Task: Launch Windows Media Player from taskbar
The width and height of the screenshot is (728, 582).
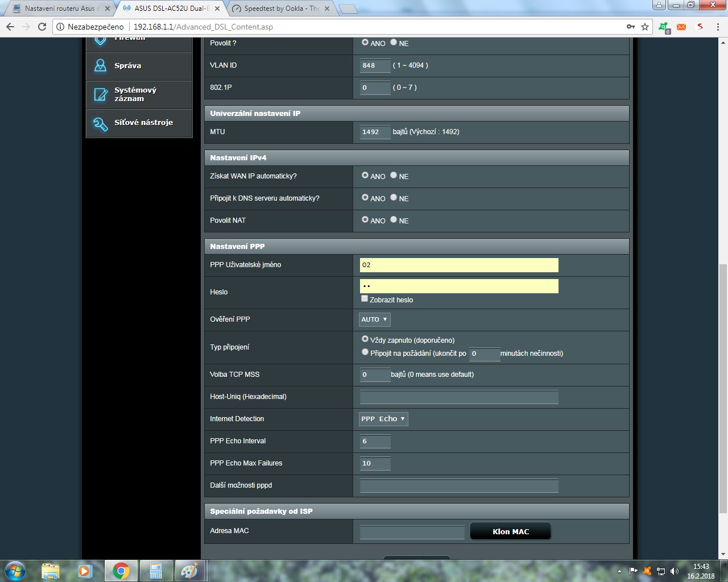Action: [x=85, y=571]
